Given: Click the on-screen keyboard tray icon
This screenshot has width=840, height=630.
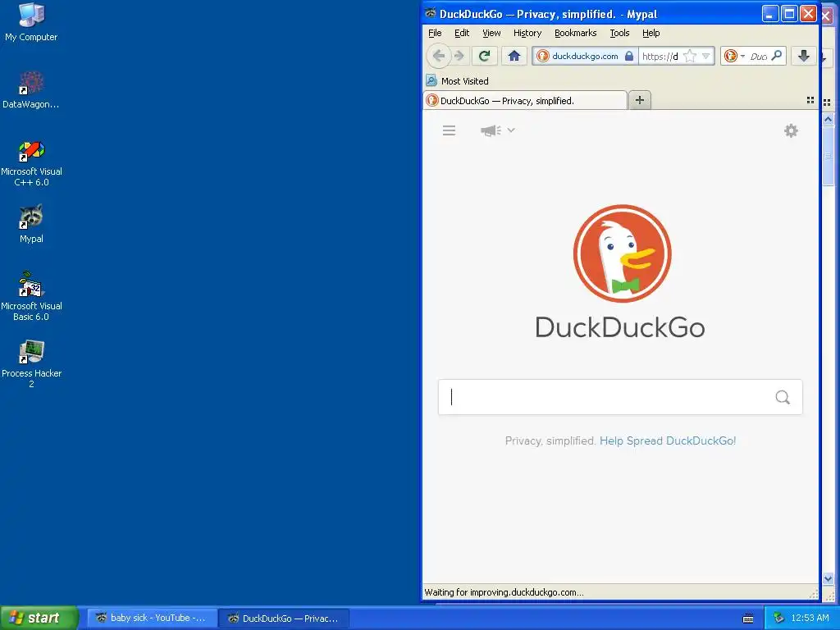Looking at the screenshot, I should click(748, 619).
